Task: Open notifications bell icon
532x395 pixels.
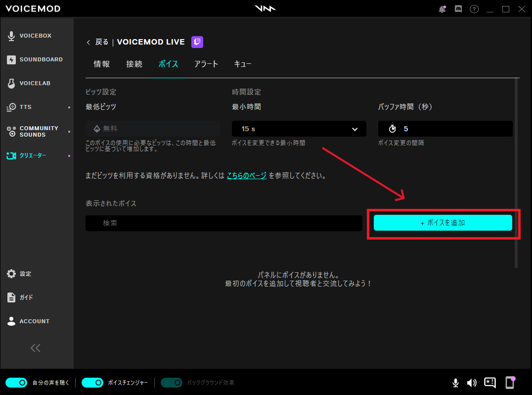Action: point(442,9)
